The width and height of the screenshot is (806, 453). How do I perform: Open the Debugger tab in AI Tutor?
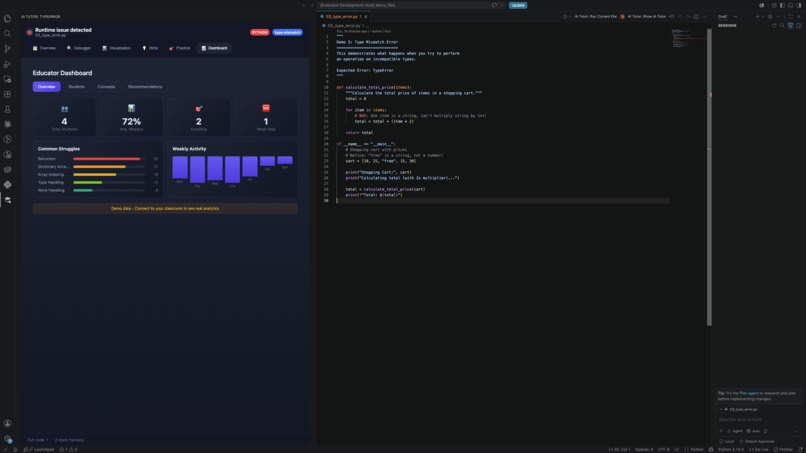(x=79, y=48)
